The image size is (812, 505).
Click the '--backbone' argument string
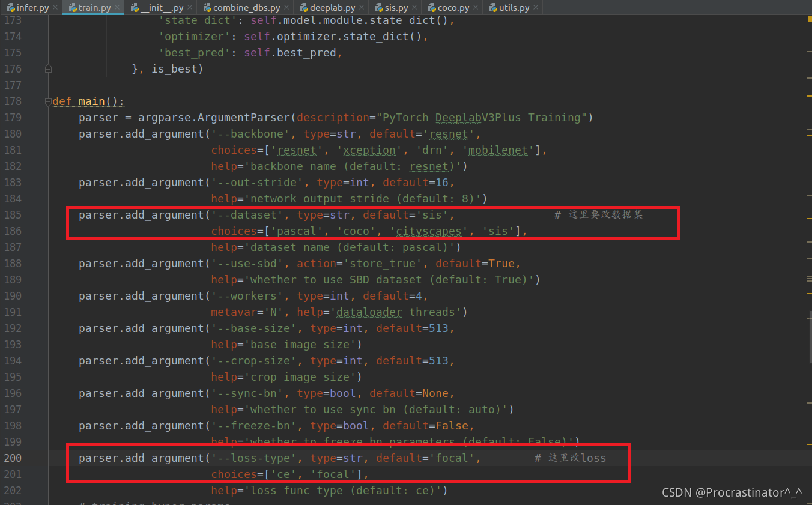pos(251,134)
